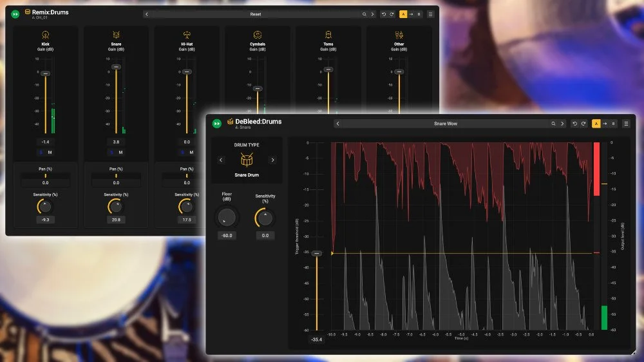Screen dimensions: 644x362
Task: Undo last change in DeBleed:Drums
Action: pos(574,124)
